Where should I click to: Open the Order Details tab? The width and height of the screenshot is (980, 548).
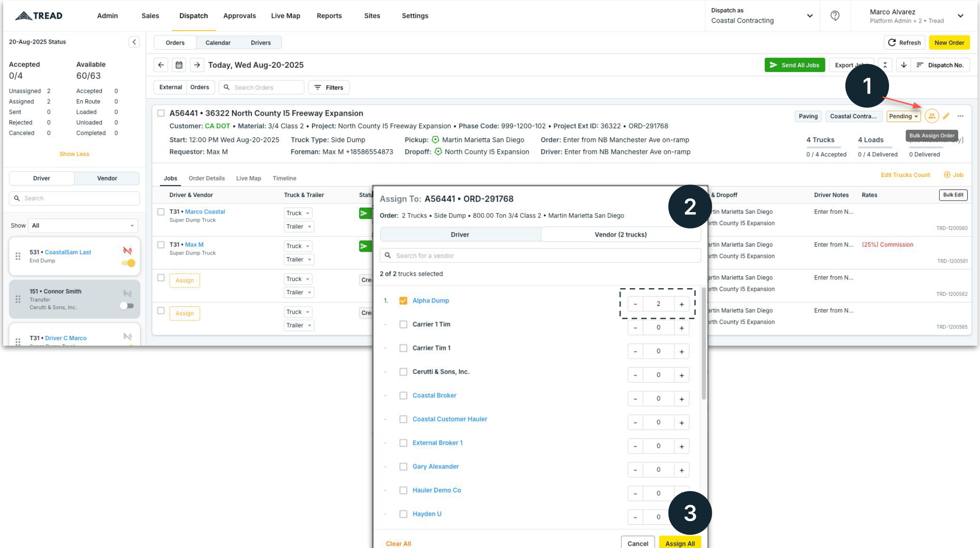pos(206,178)
